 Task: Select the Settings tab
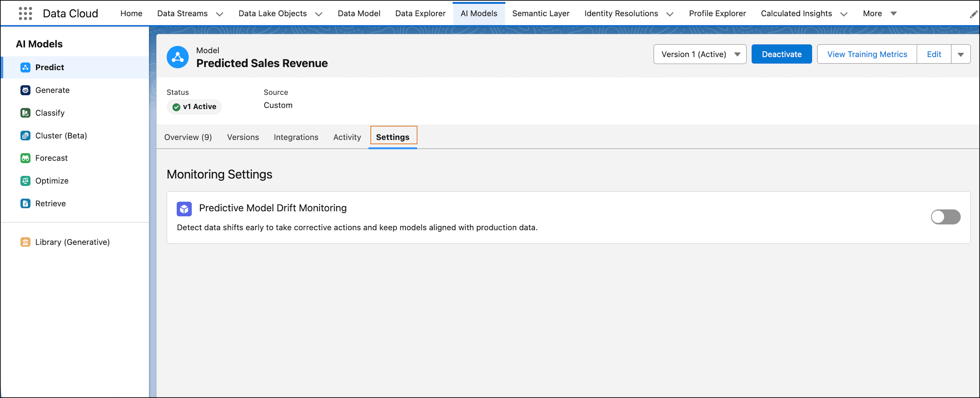392,137
